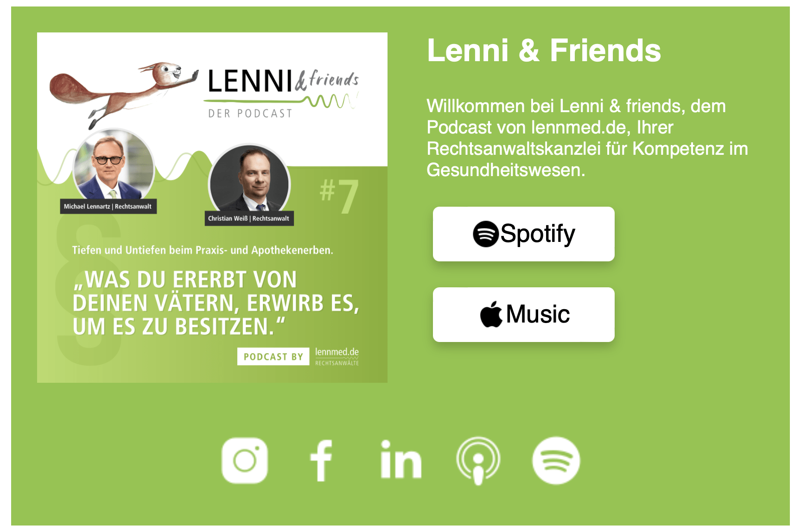Open the Apple Podcasts icon
801x532 pixels.
[478, 461]
